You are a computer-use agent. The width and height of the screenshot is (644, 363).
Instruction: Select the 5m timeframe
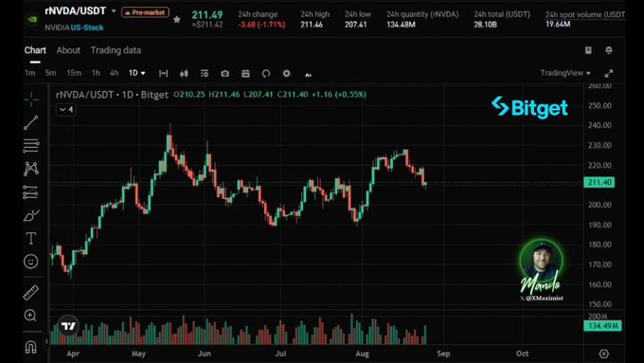50,73
